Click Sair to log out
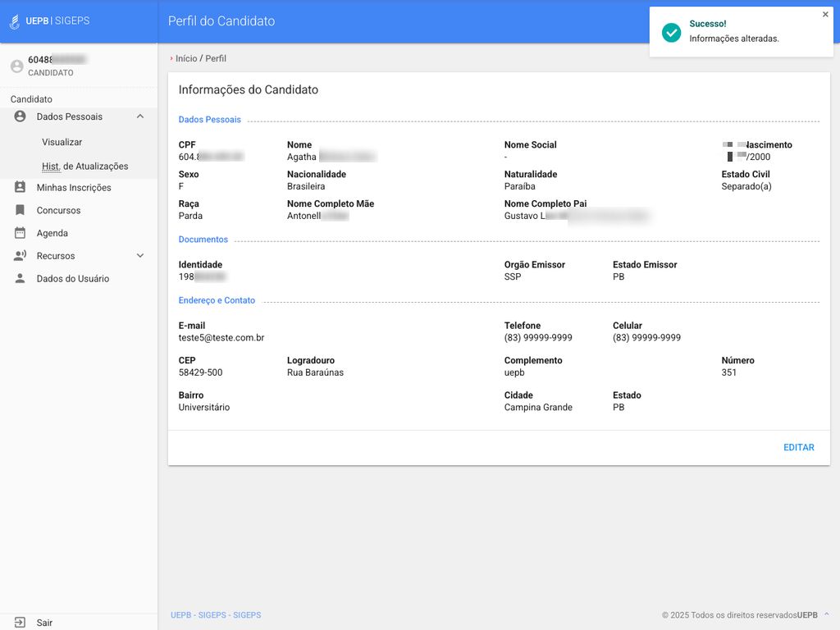This screenshot has height=630, width=840. click(x=44, y=623)
